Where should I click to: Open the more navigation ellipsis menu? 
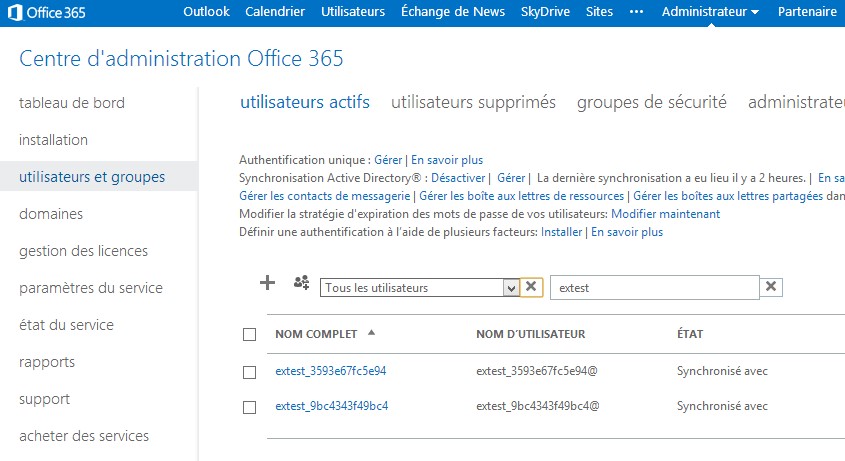[636, 12]
